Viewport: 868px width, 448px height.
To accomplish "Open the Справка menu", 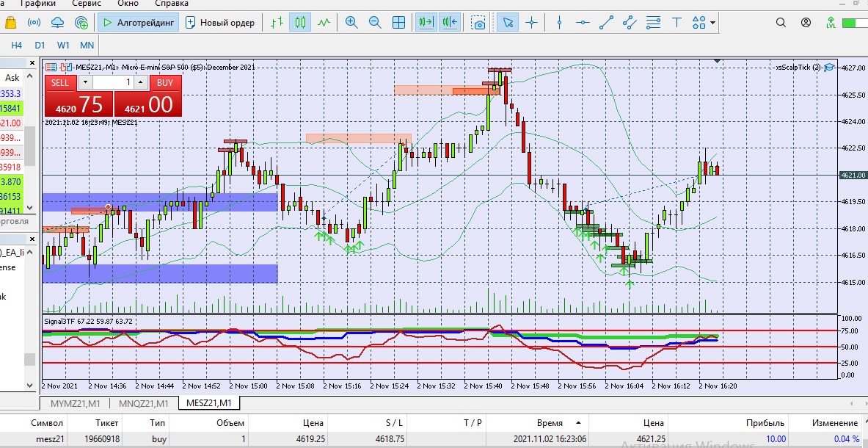I will click(172, 3).
